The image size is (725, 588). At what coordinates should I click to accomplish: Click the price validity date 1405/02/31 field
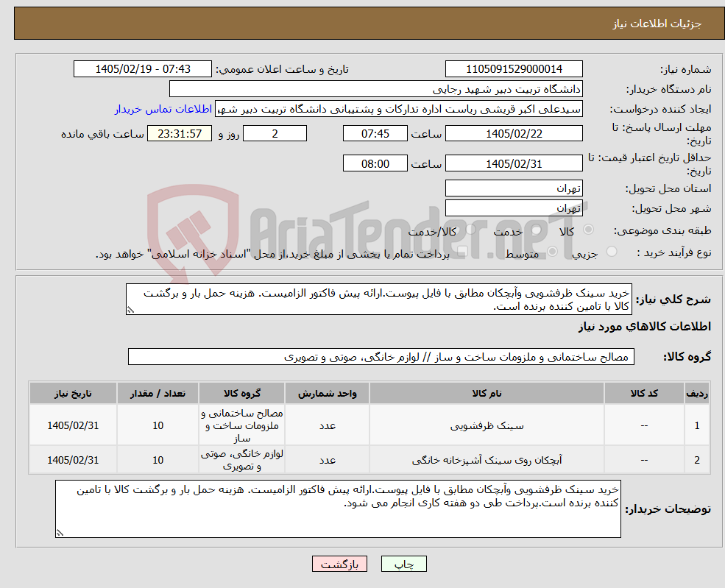pos(514,163)
